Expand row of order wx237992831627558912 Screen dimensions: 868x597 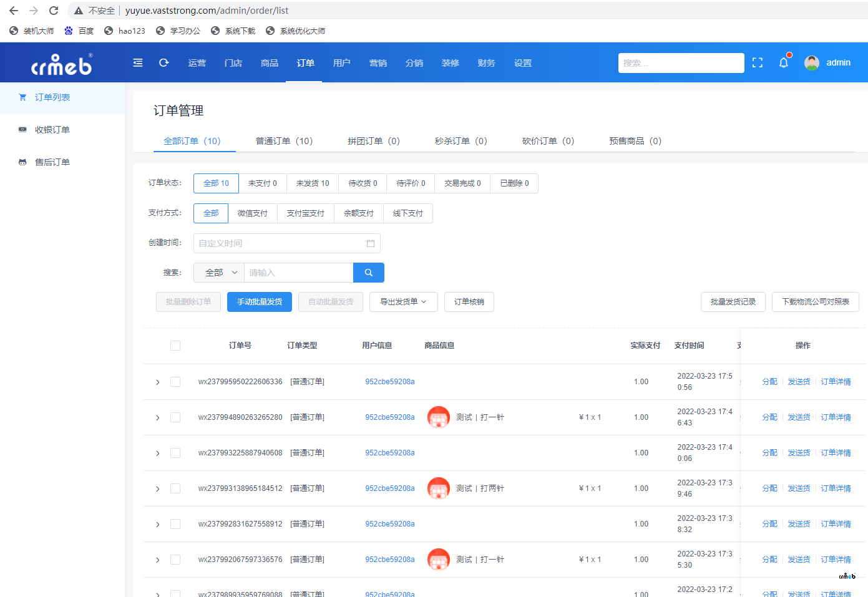pos(157,524)
